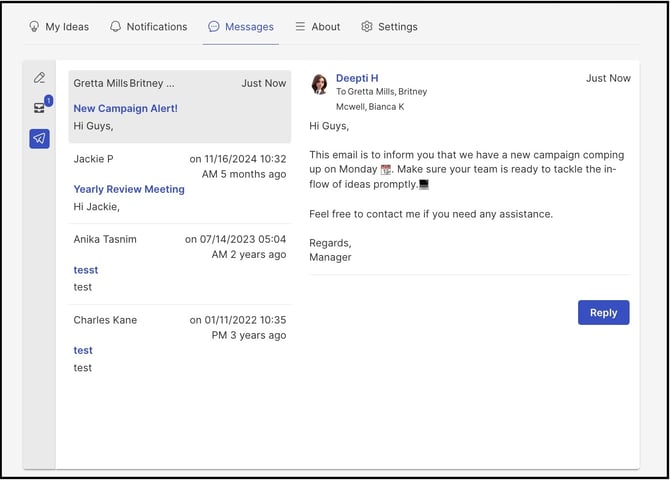This screenshot has width=670, height=480.
Task: Open the inbox tray icon with badge
Action: coord(39,108)
